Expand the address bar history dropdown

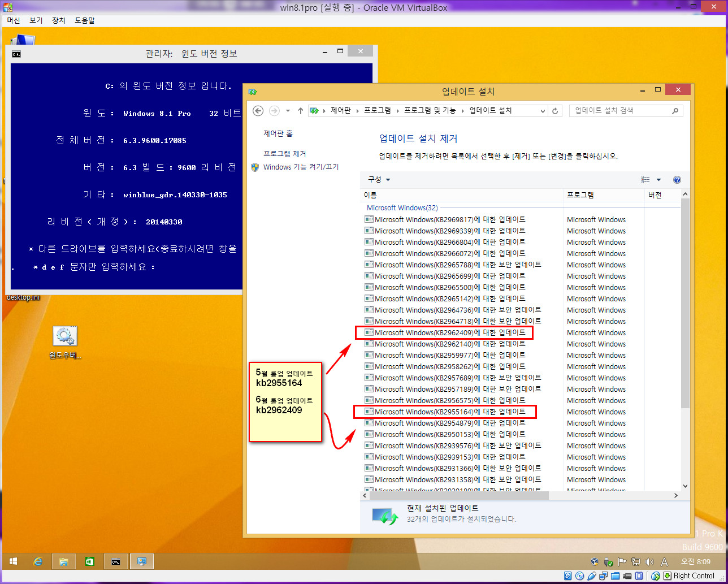click(x=543, y=111)
